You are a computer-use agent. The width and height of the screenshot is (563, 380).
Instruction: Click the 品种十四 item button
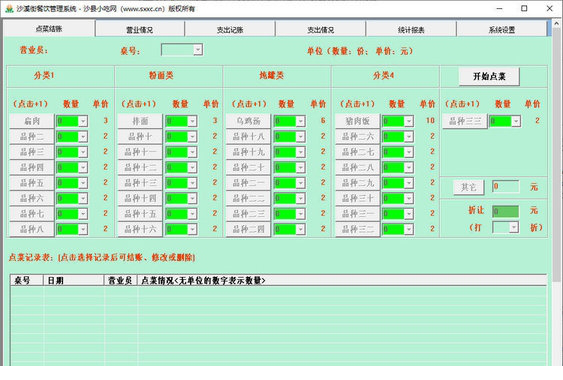(x=140, y=198)
